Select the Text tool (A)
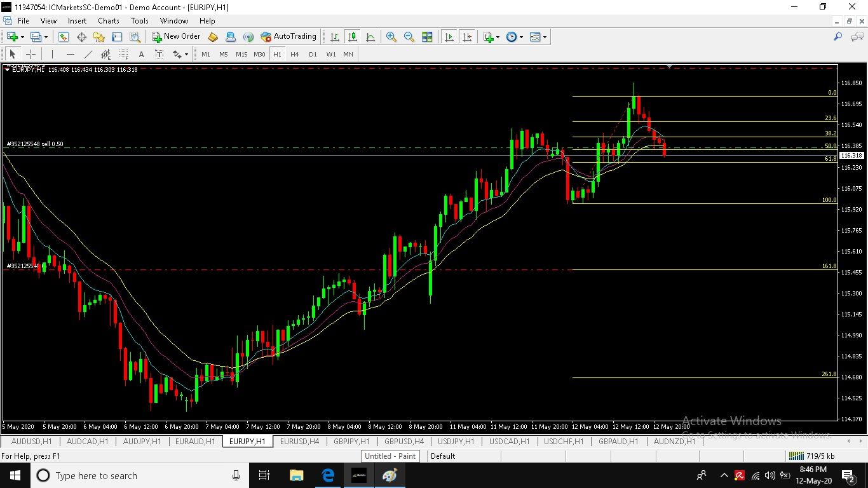Screen dimensions: 868x488 [141, 54]
